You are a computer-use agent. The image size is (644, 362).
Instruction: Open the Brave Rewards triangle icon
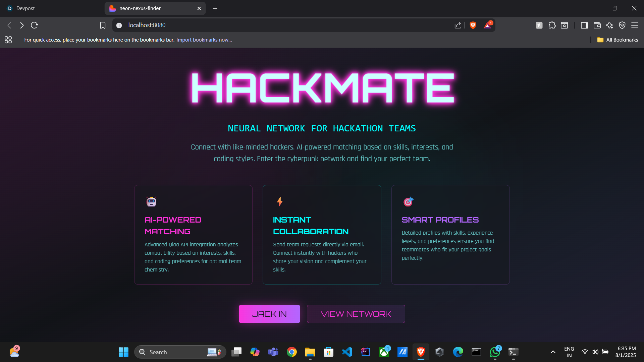pos(487,25)
